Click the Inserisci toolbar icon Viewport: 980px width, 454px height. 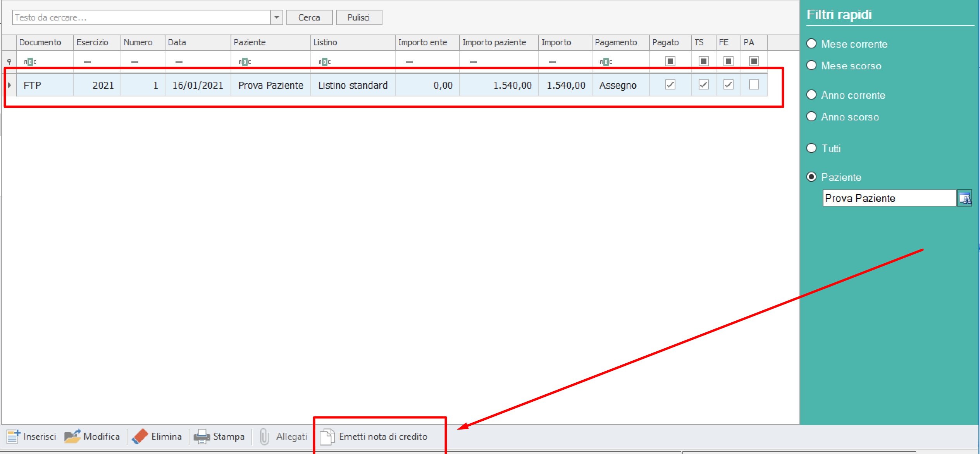coord(13,436)
